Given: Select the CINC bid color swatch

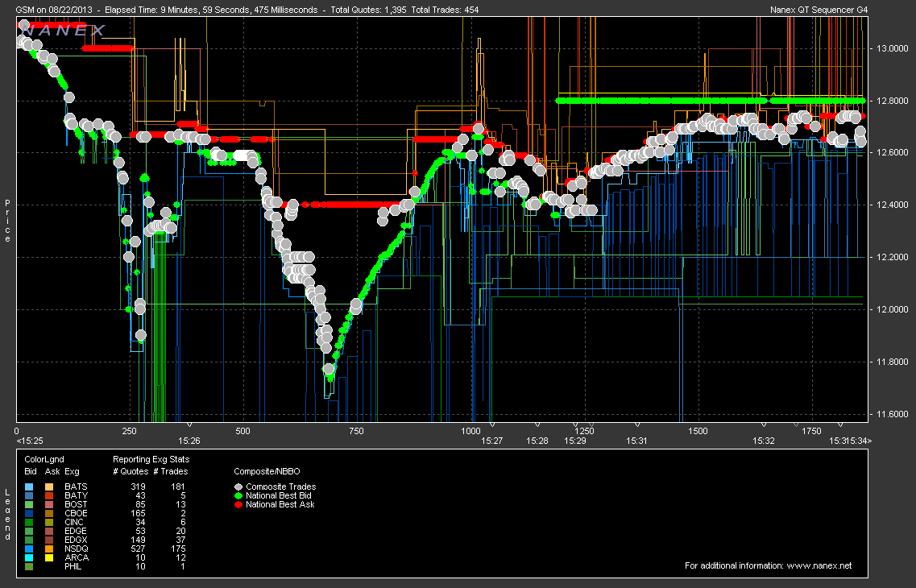Looking at the screenshot, I should click(x=30, y=522).
